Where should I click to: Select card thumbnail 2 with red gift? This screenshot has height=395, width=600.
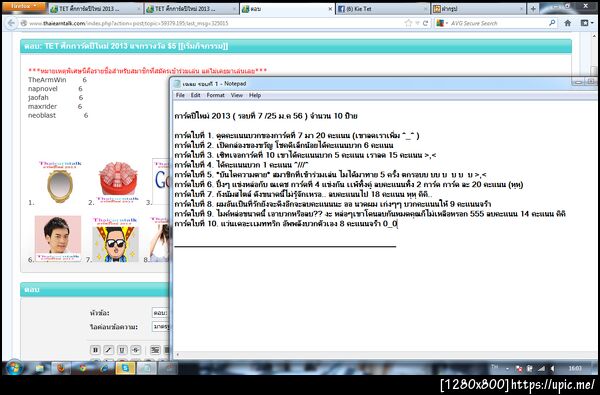(118, 183)
